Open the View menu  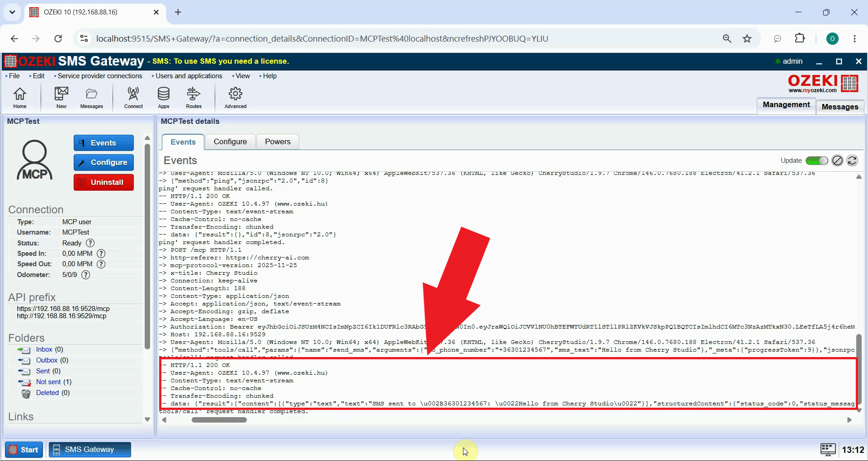tap(242, 76)
